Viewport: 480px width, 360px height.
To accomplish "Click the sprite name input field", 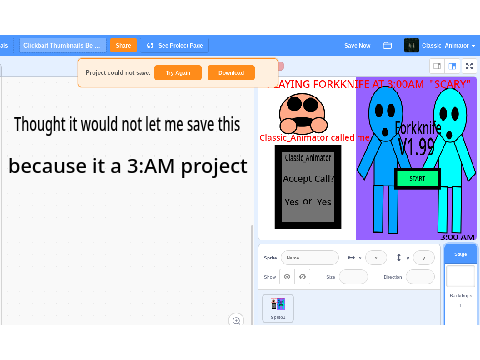I will pyautogui.click(x=310, y=258).
